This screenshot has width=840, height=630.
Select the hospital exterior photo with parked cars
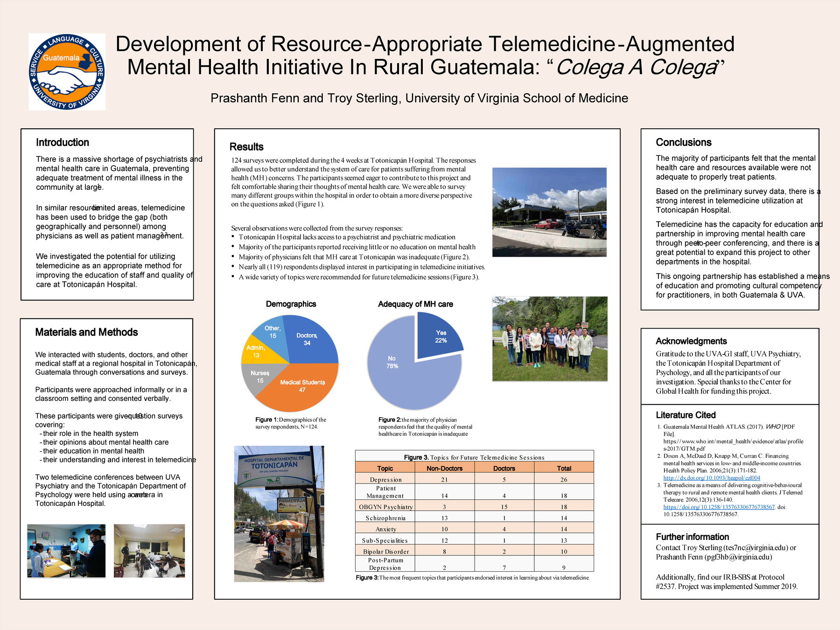pos(549,212)
